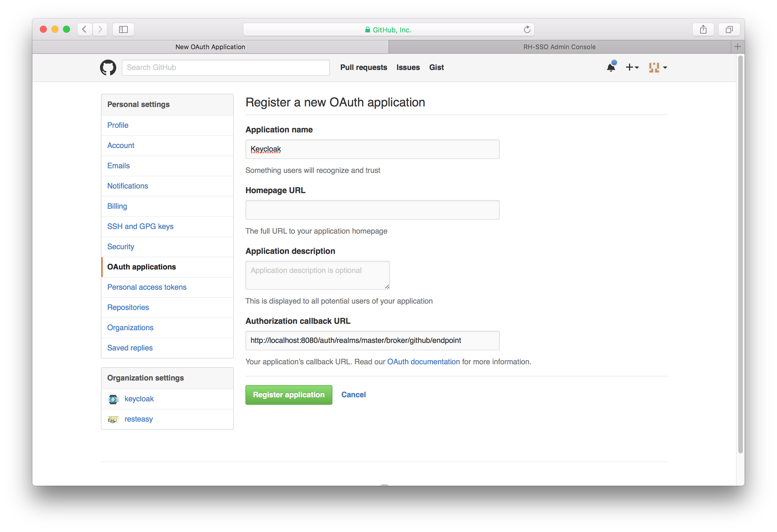
Task: Click the browser back navigation arrow
Action: (84, 29)
